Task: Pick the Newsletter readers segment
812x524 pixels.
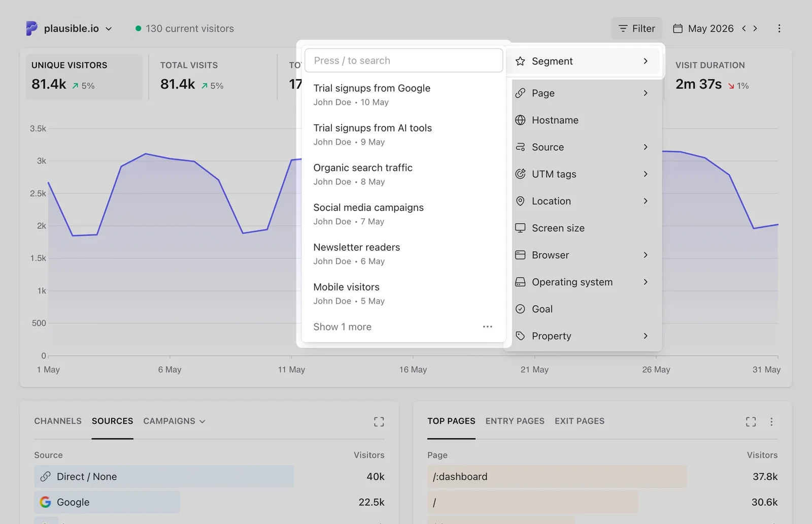Action: tap(403, 253)
